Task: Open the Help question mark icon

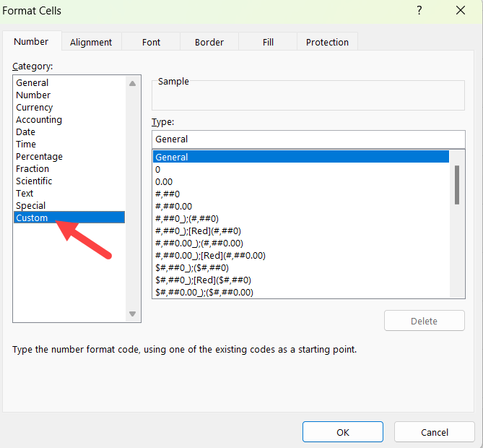Action: 419,11
